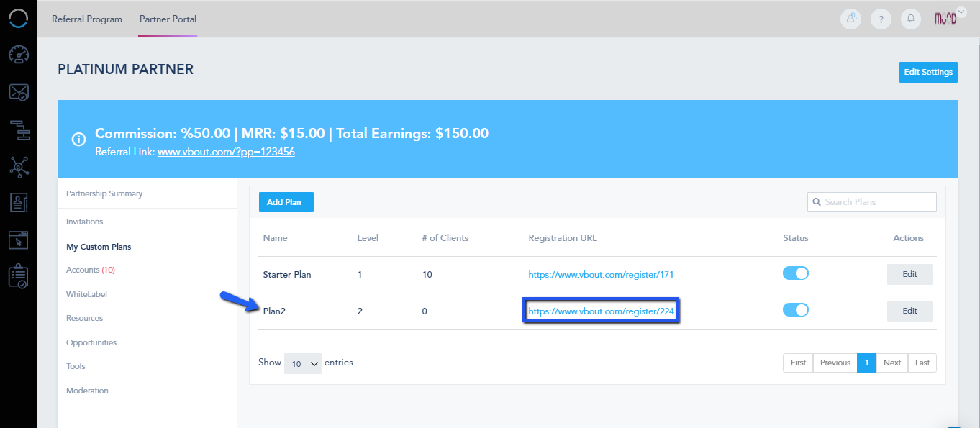Click the Edit Settings button
Image resolution: width=980 pixels, height=428 pixels.
[x=928, y=72]
